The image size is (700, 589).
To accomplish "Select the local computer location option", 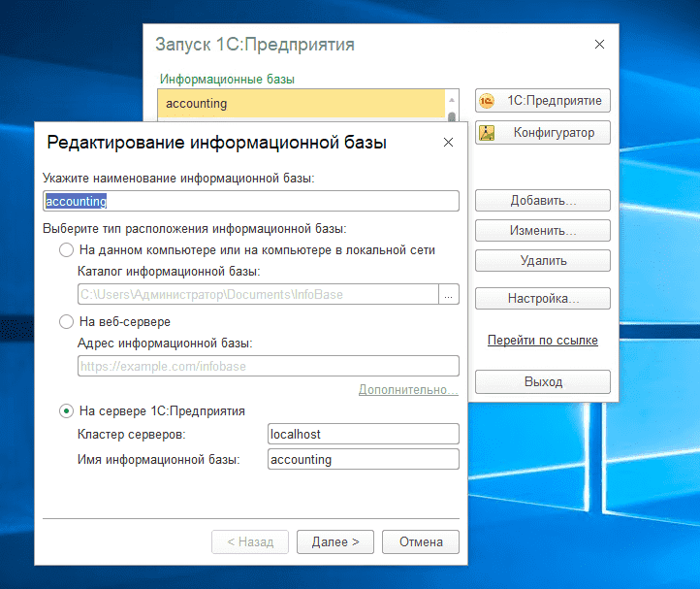I will coord(67,250).
